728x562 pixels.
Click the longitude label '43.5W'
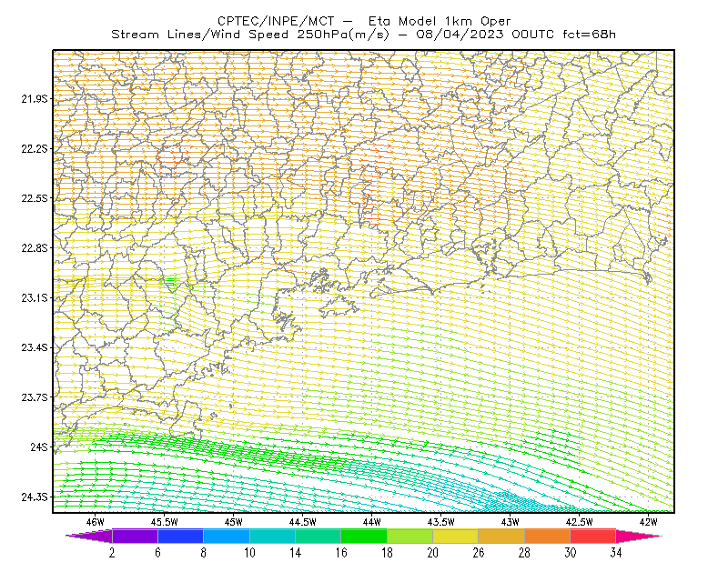point(441,522)
